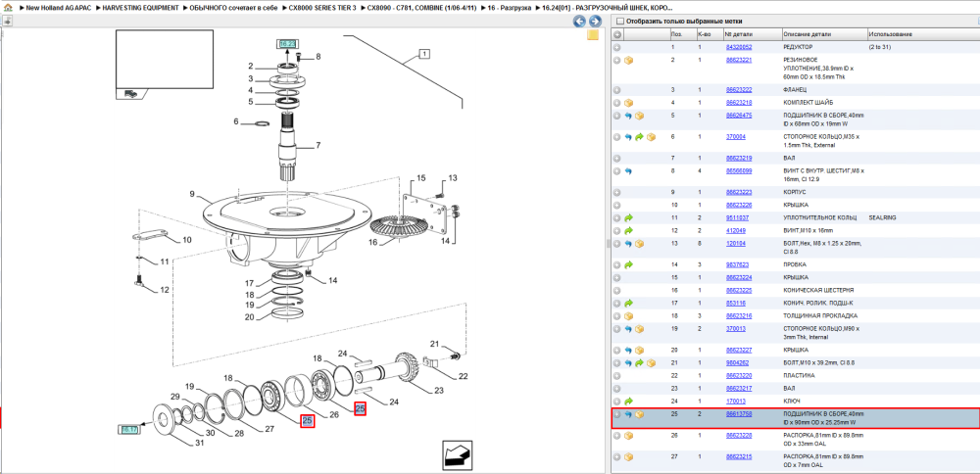Select label 9 on the housing in diagram

192,194
